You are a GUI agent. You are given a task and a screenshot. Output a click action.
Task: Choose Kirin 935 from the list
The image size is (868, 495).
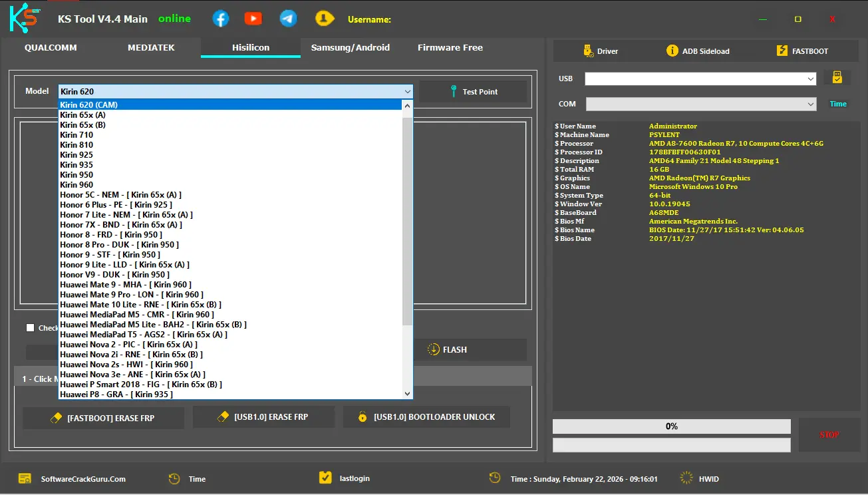[x=230, y=165]
